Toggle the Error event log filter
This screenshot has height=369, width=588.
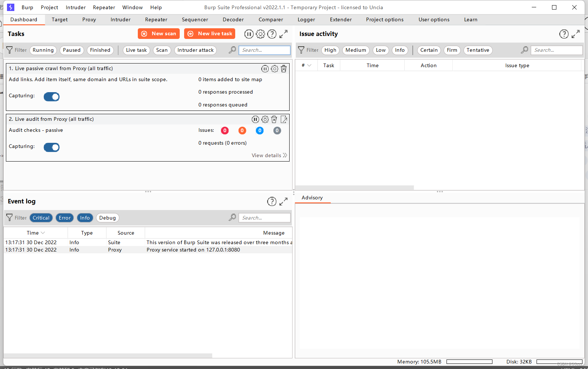pyautogui.click(x=65, y=218)
